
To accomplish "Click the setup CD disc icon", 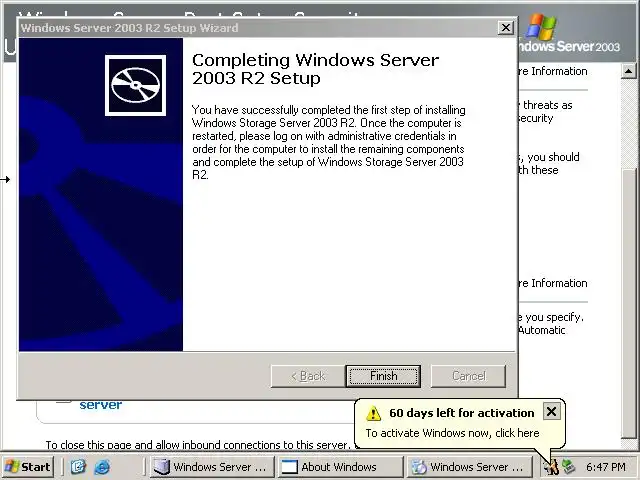I will (x=136, y=85).
